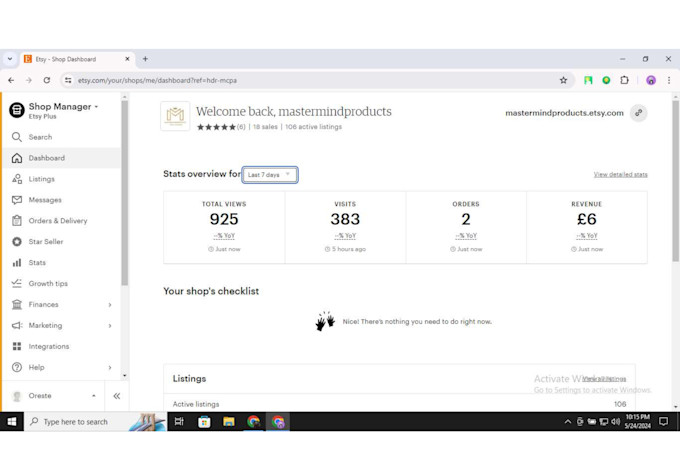Click the Star Seller badge icon
This screenshot has height=459, width=680.
(x=17, y=242)
